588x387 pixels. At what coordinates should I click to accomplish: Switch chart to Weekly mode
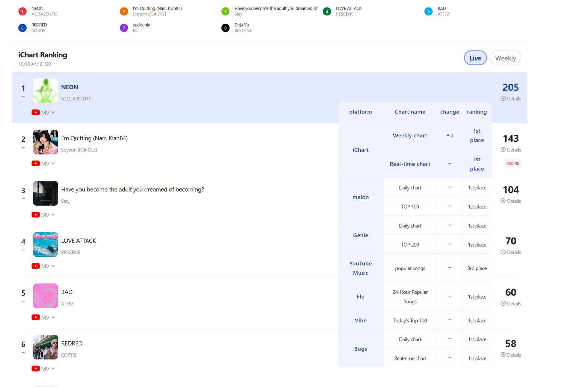(506, 58)
